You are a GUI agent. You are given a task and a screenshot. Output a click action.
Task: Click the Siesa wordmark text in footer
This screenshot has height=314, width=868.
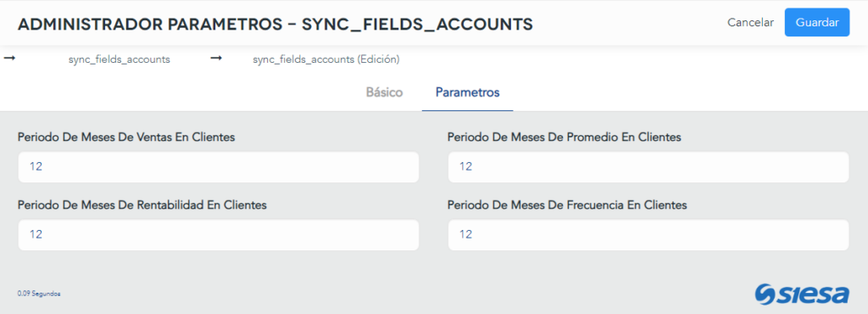tap(814, 294)
